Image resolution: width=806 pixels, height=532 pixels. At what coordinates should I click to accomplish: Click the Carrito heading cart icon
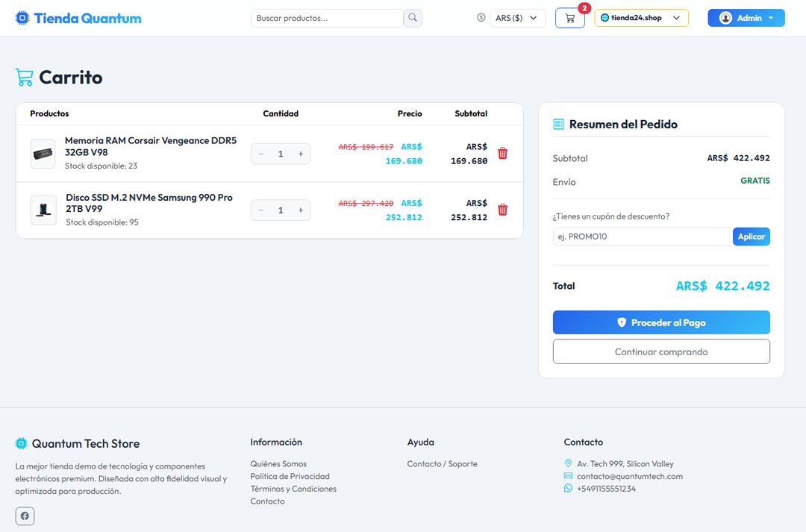pos(24,77)
